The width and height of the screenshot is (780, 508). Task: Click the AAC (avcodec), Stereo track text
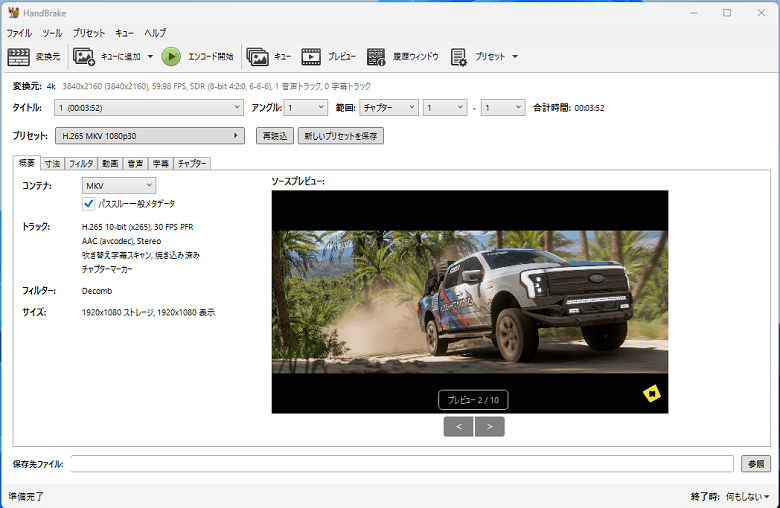point(121,241)
